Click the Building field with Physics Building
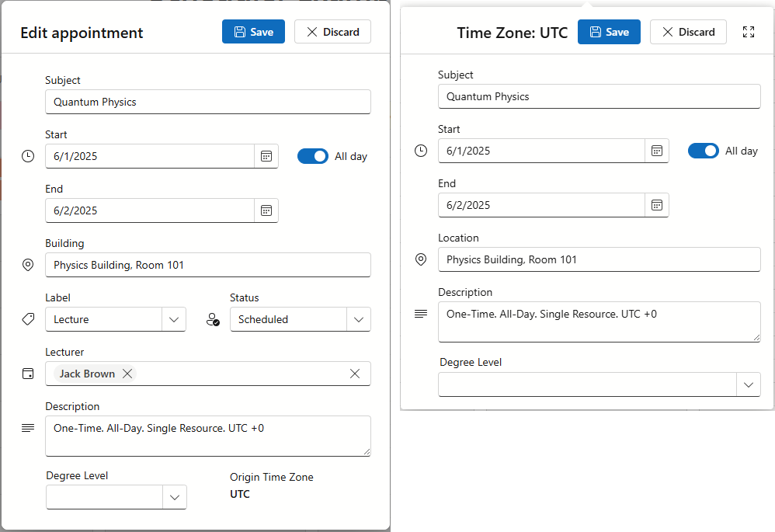The image size is (775, 532). [207, 265]
